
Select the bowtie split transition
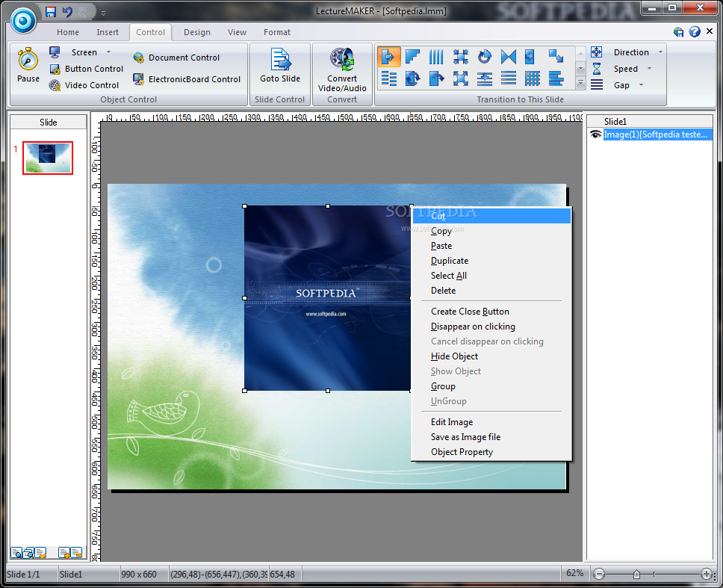(509, 57)
